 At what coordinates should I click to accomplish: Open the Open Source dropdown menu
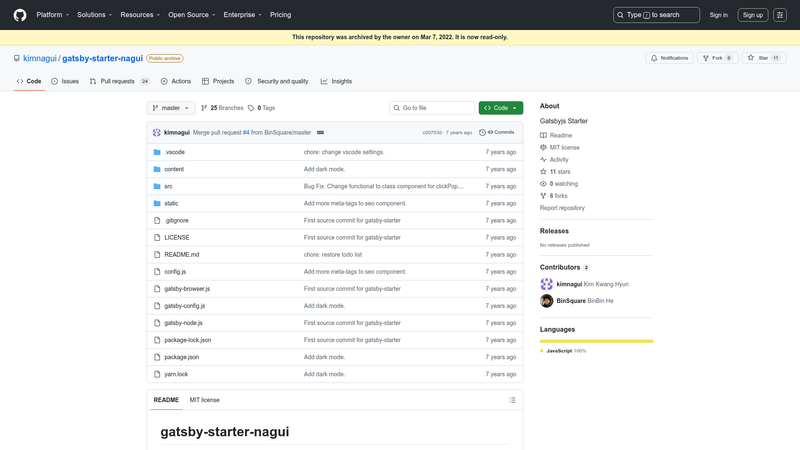192,15
